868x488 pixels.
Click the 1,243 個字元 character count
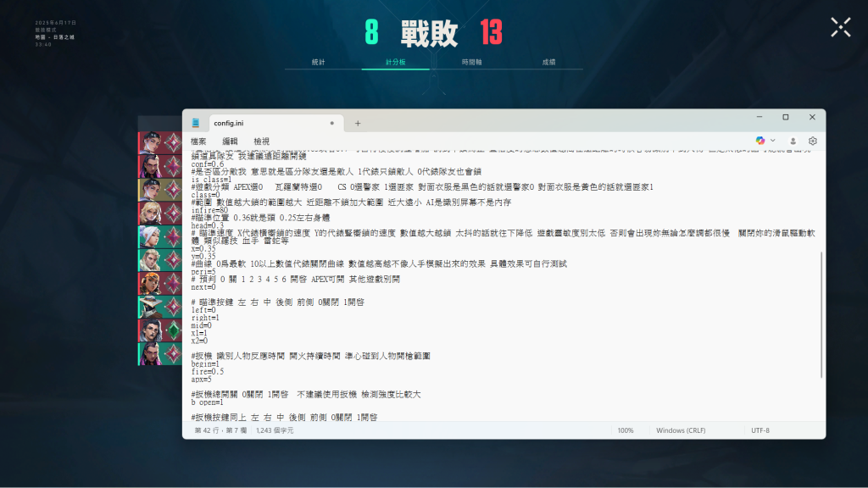pyautogui.click(x=275, y=430)
